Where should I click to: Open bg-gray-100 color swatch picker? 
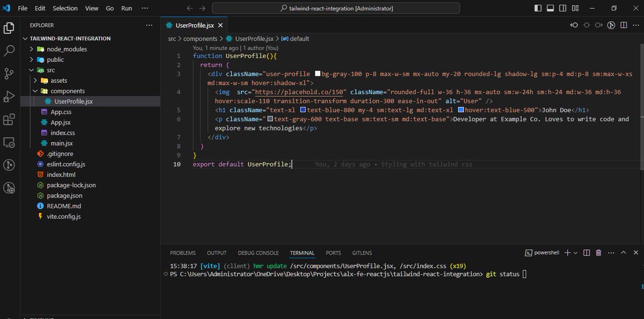(x=317, y=74)
